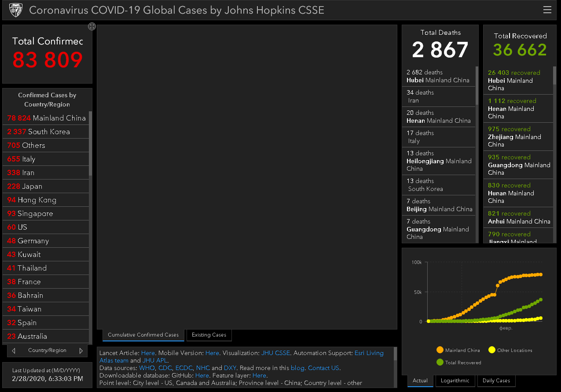Pick the '60 US' row
This screenshot has width=561, height=392.
[x=46, y=227]
